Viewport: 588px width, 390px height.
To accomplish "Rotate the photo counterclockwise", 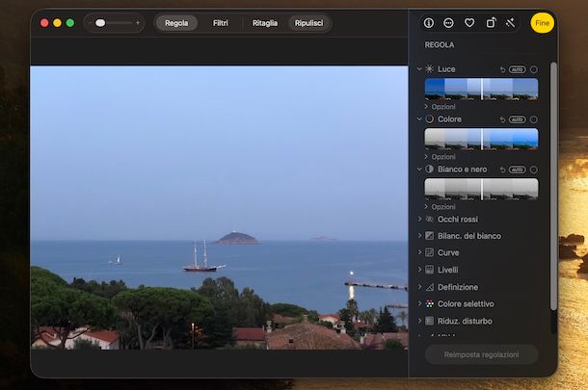I will point(491,23).
